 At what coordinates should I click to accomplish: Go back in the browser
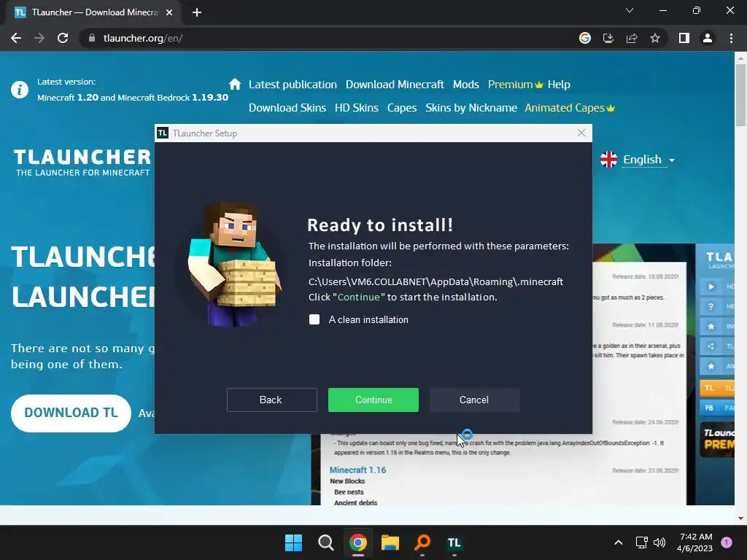[16, 38]
